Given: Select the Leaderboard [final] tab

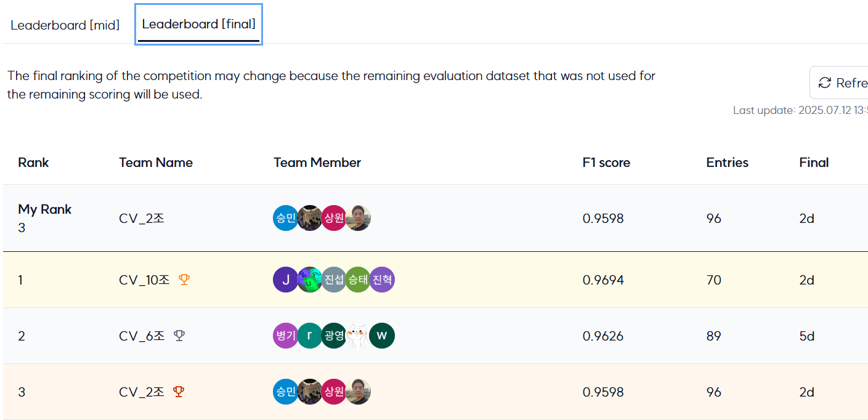Looking at the screenshot, I should [x=198, y=24].
